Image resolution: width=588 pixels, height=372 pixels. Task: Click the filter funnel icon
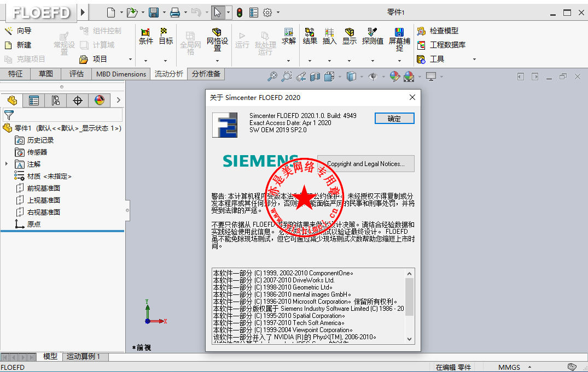(x=9, y=115)
